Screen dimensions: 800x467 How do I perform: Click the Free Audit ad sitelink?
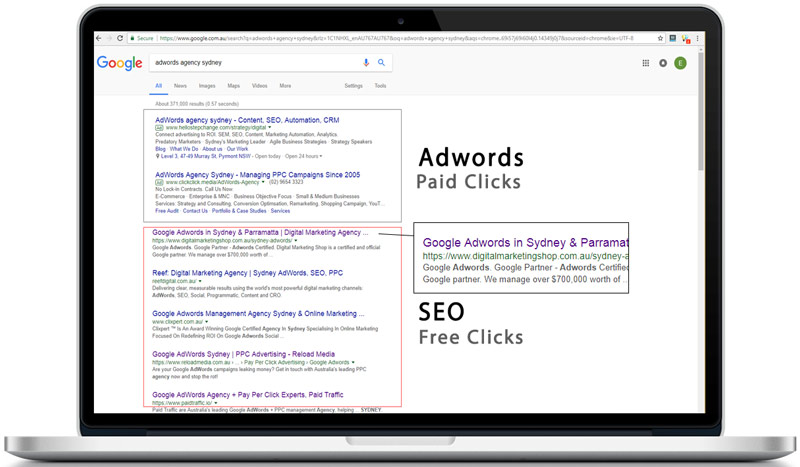click(x=167, y=211)
